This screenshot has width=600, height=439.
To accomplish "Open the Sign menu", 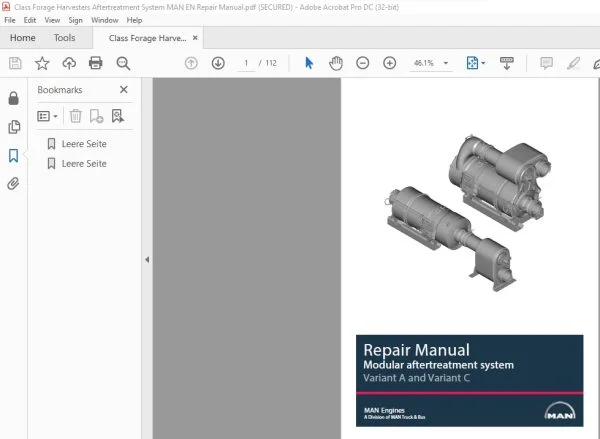I will click(x=75, y=20).
